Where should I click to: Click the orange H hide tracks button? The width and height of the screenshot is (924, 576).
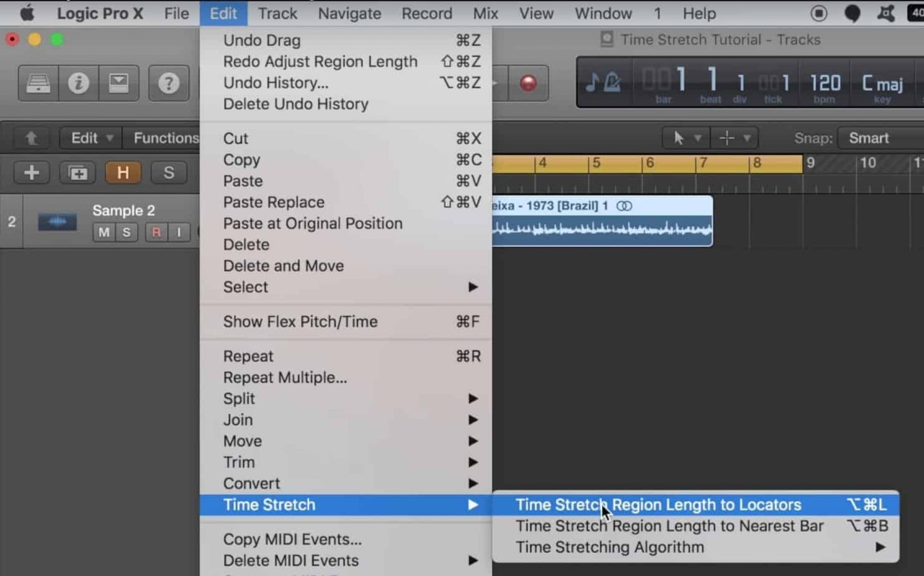pyautogui.click(x=122, y=172)
